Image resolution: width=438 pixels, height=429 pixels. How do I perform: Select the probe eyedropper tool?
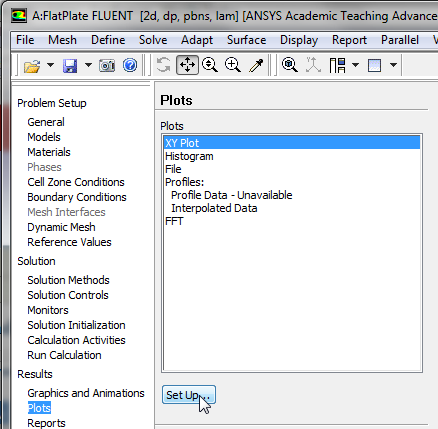(x=256, y=65)
